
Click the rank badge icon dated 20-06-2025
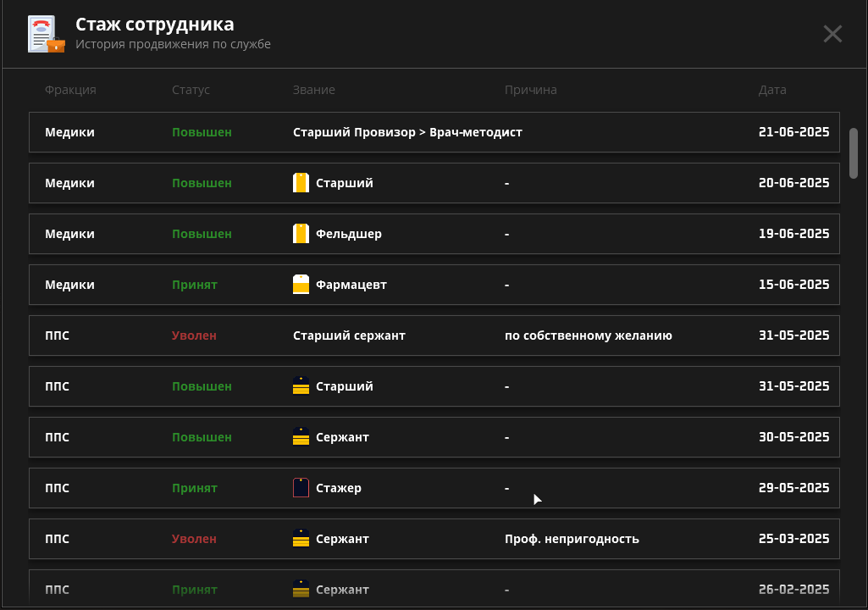(x=301, y=183)
